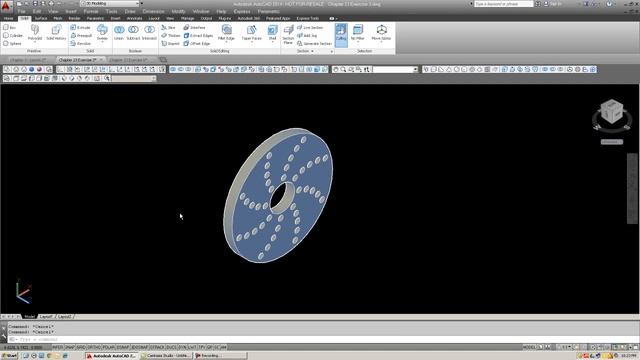Viewport: 640px width, 360px height.
Task: Select the Imprint tool
Action: click(x=170, y=43)
